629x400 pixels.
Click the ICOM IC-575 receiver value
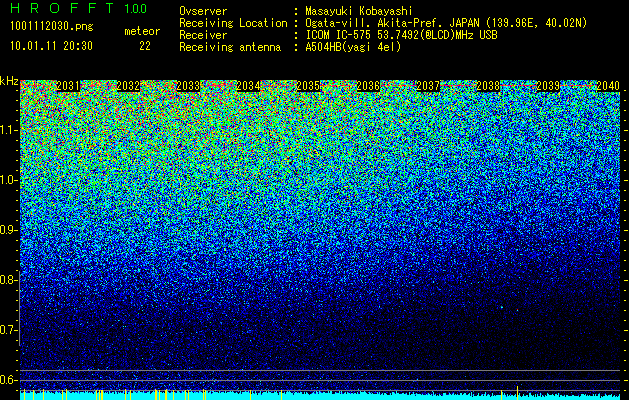[402, 35]
